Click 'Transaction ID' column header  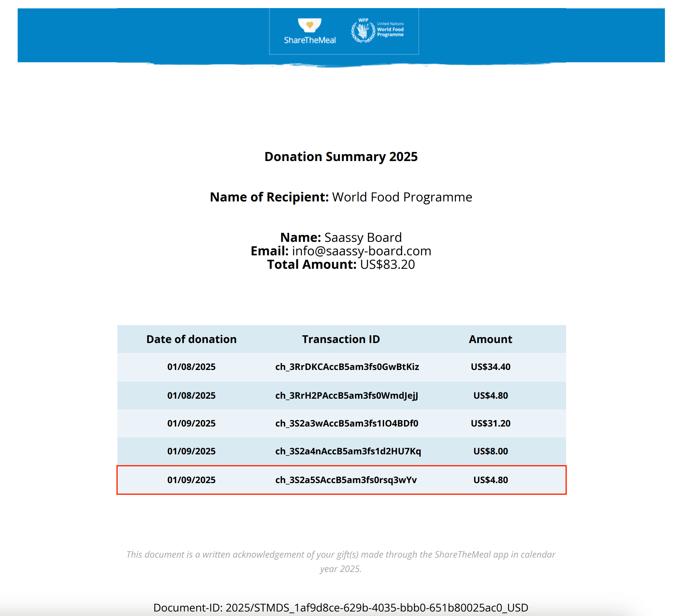click(x=341, y=339)
